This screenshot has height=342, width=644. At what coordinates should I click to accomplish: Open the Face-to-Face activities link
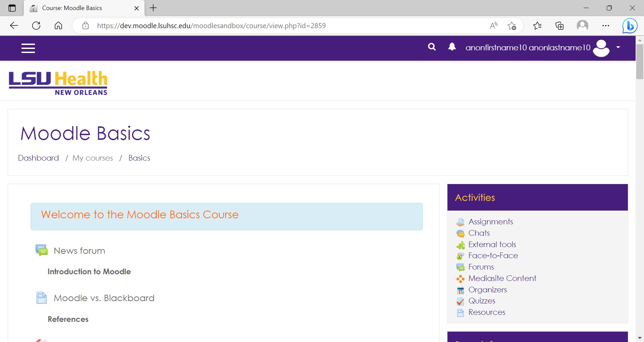[x=493, y=255]
